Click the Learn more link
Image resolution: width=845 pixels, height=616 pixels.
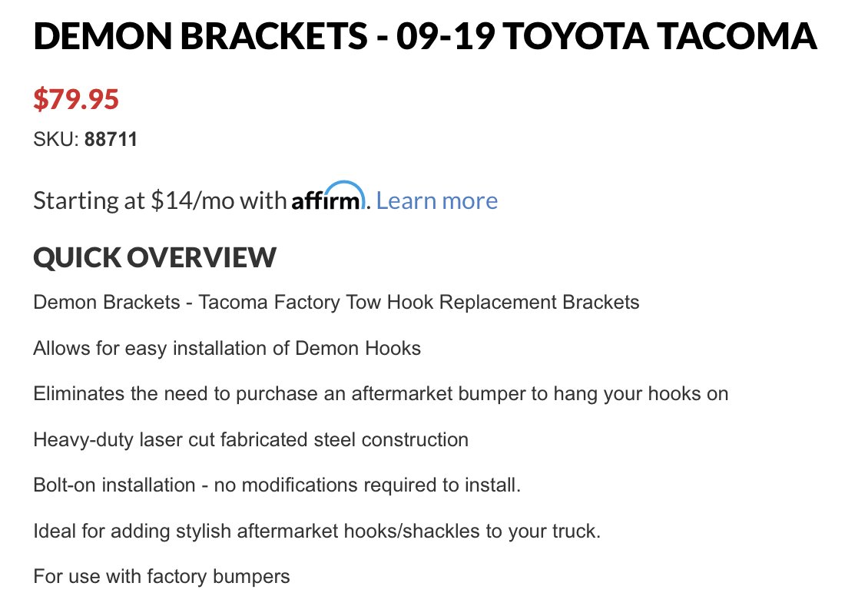(436, 200)
